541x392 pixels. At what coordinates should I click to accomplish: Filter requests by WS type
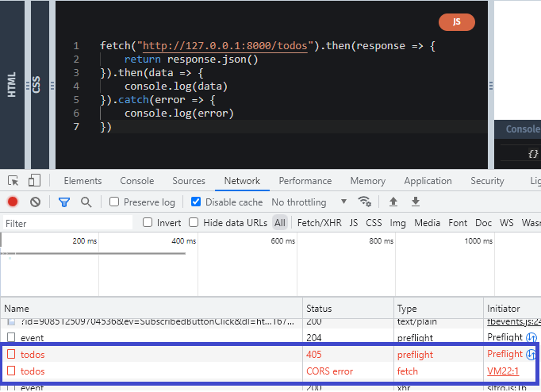point(507,223)
